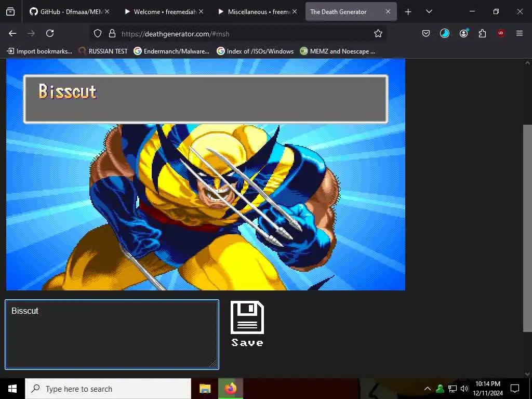Click scrollbar up arrow

tap(527, 63)
